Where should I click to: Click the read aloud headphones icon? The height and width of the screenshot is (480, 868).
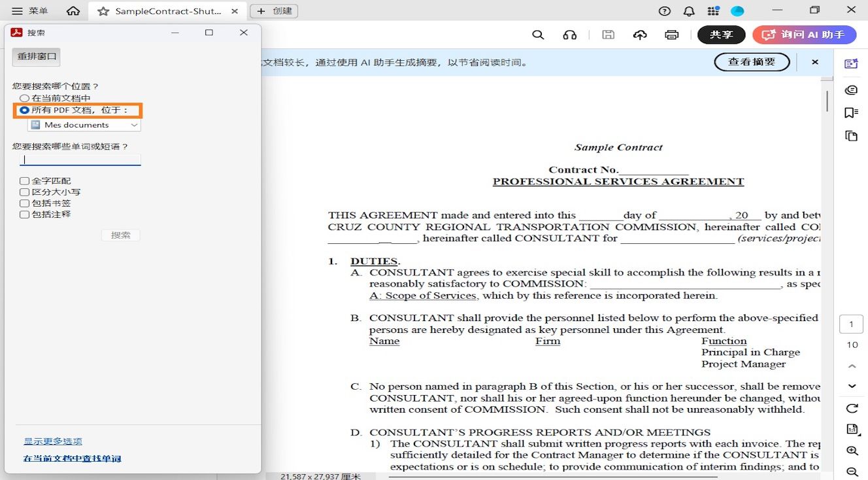coord(570,35)
